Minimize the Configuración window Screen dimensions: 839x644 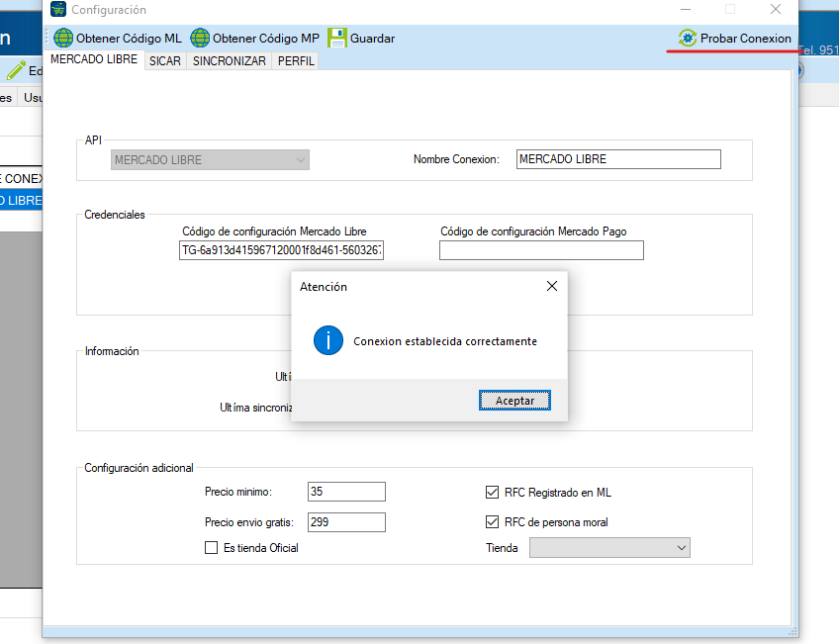[x=686, y=9]
